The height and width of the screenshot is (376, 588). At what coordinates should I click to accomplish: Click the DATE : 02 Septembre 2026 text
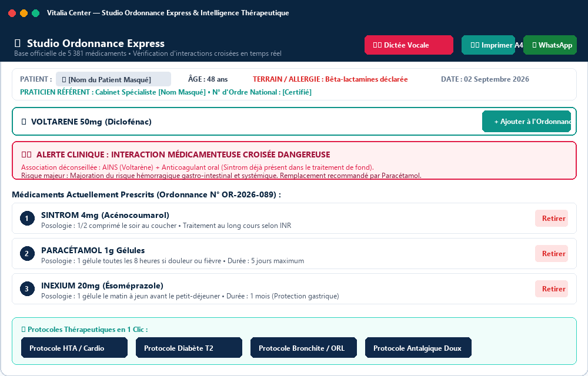485,79
